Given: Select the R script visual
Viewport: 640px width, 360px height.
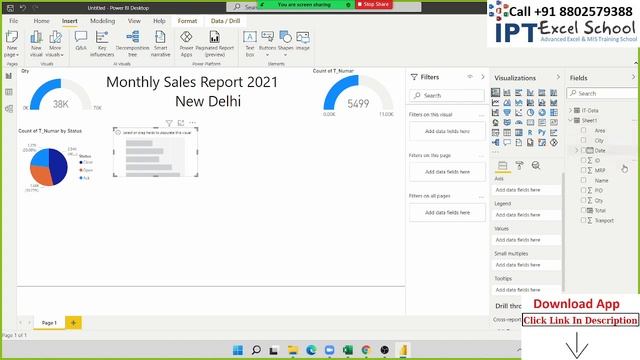Looking at the screenshot, I should click(x=530, y=133).
